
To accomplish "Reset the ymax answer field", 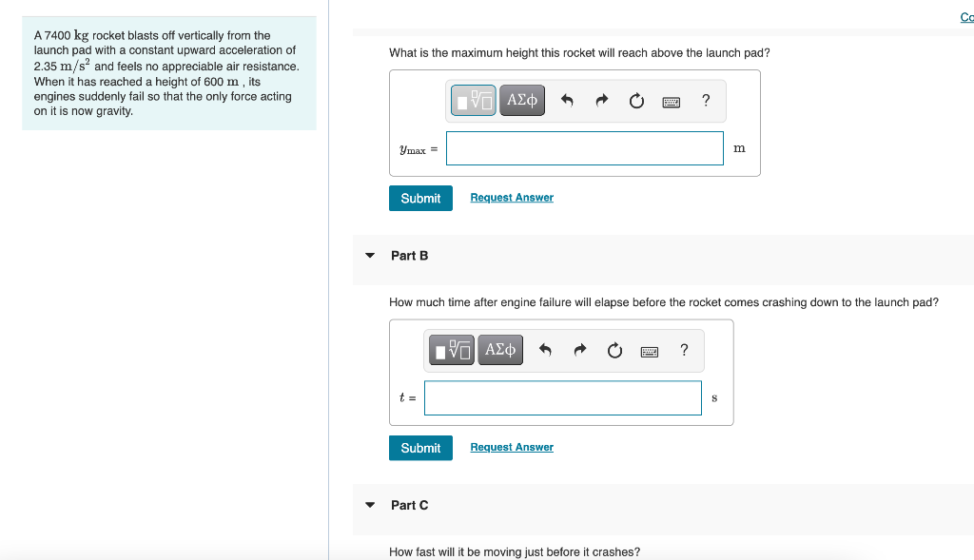I will 636,101.
